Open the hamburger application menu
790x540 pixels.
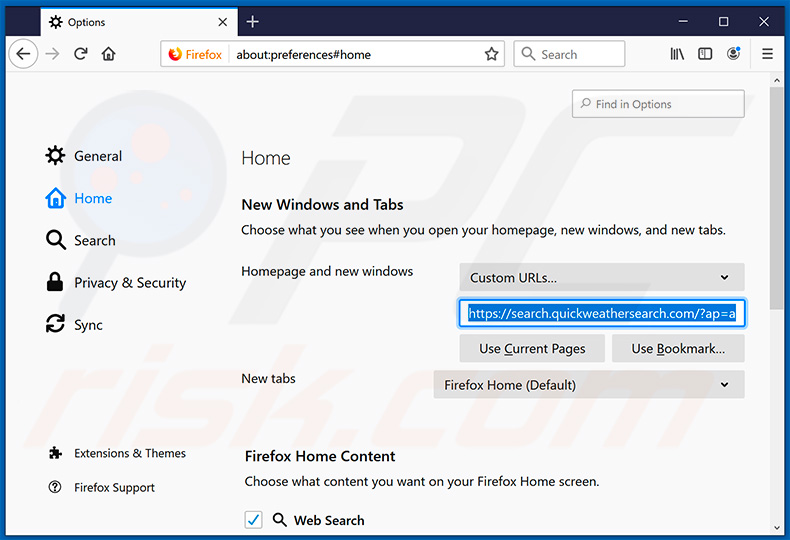pos(767,53)
